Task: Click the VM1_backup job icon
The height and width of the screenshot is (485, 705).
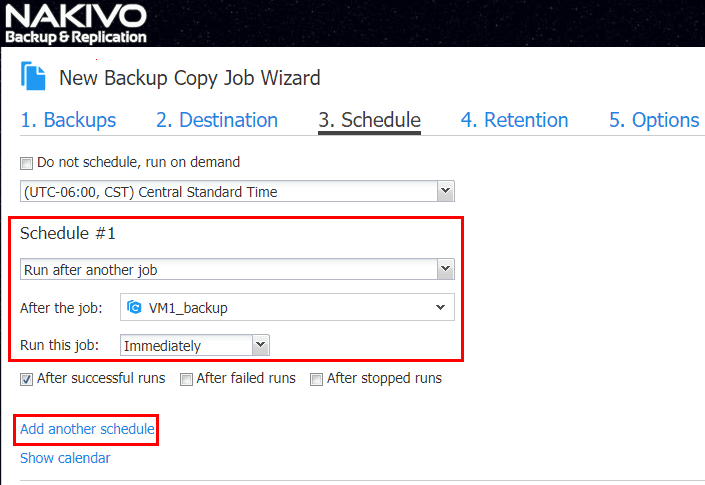Action: pyautogui.click(x=134, y=307)
